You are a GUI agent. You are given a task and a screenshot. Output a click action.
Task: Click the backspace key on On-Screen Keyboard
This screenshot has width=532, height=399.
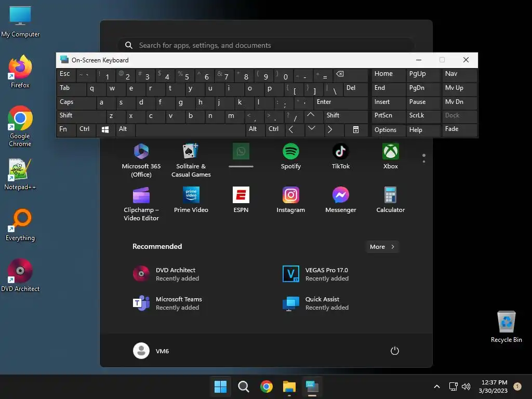(350, 75)
